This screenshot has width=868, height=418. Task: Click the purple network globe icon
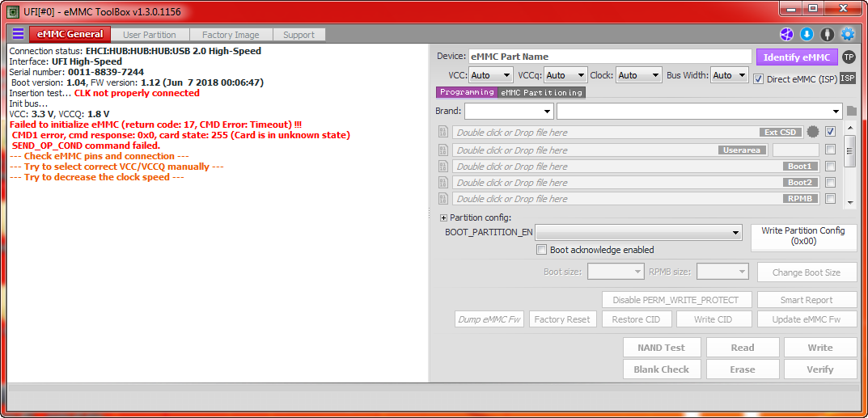point(786,34)
